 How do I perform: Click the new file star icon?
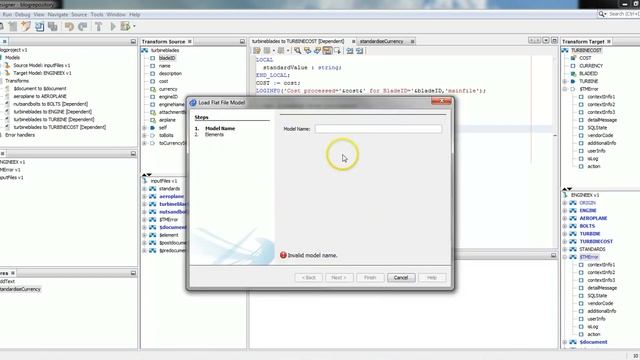coord(26,27)
